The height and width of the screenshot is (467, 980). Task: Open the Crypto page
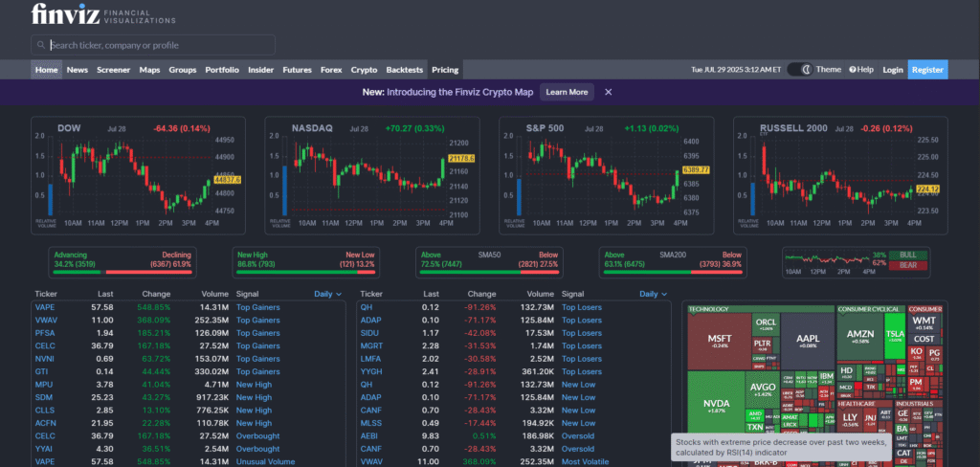click(364, 70)
